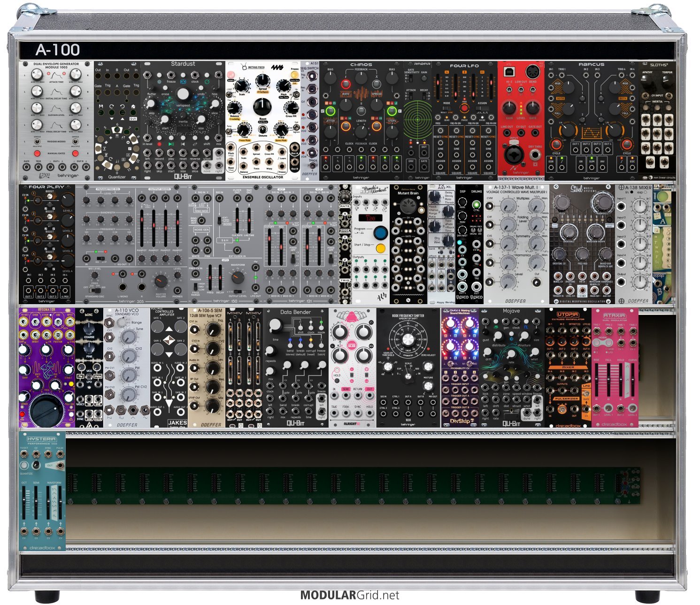Select the Behringer Four Play module
Image resolution: width=700 pixels, height=605 pixels.
point(47,244)
